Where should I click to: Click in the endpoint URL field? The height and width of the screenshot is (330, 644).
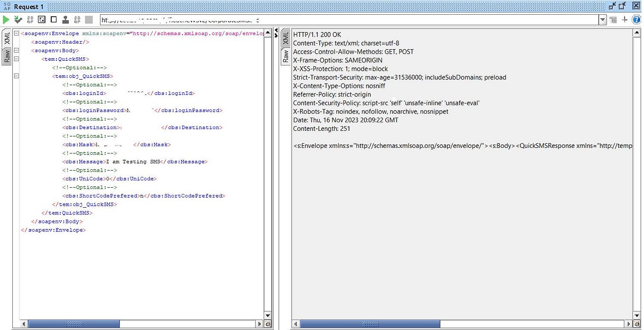(350, 20)
